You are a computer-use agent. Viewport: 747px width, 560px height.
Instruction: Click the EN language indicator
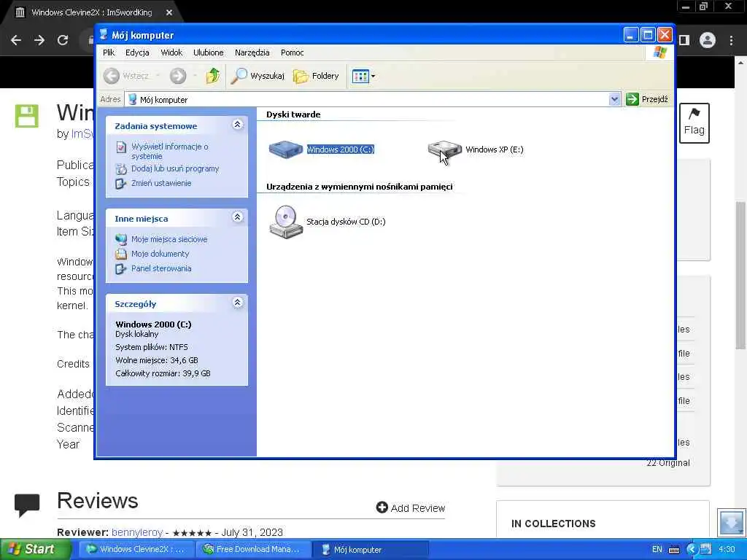click(657, 549)
